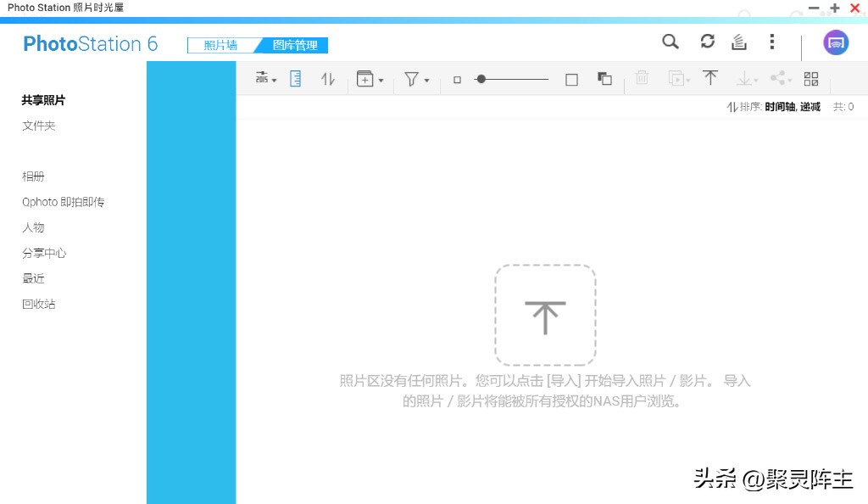Image resolution: width=868 pixels, height=504 pixels.
Task: Click the large dashed import drop area
Action: tap(545, 315)
